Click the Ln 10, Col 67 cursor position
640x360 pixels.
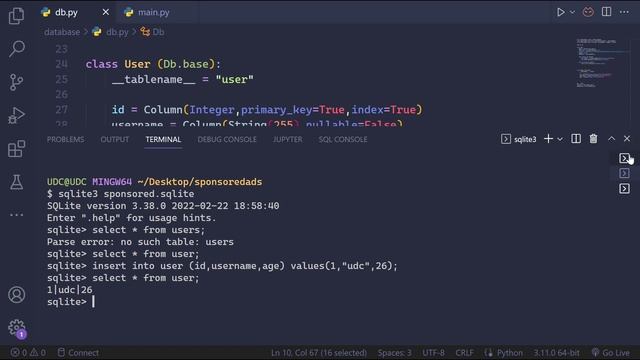319,352
